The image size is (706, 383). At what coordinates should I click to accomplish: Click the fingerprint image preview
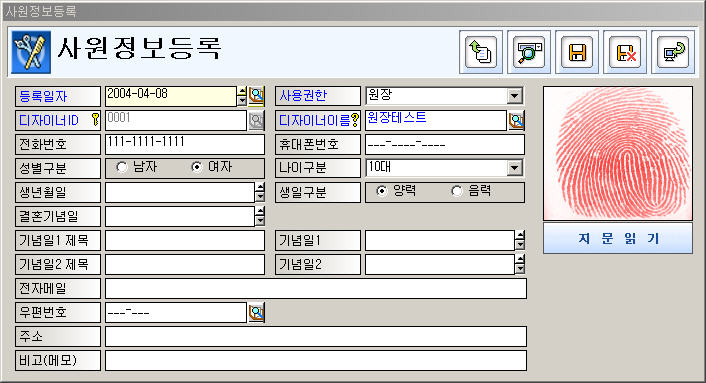[x=618, y=153]
